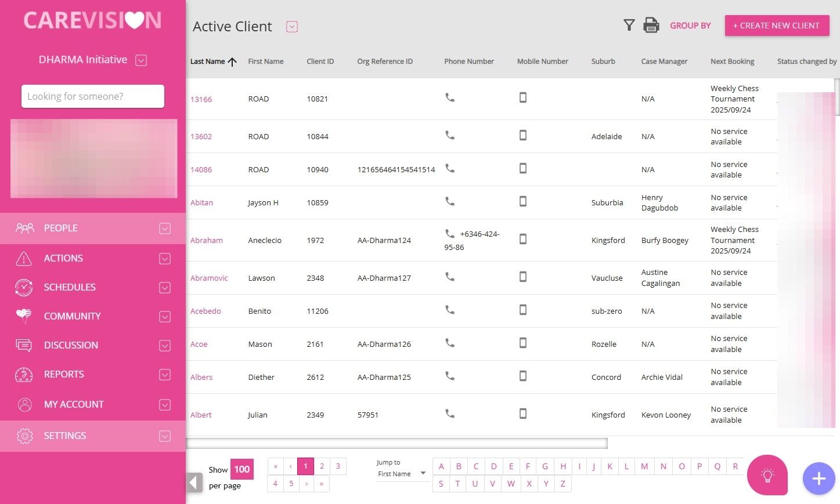
Task: Click the purple plus floating button
Action: click(x=819, y=478)
